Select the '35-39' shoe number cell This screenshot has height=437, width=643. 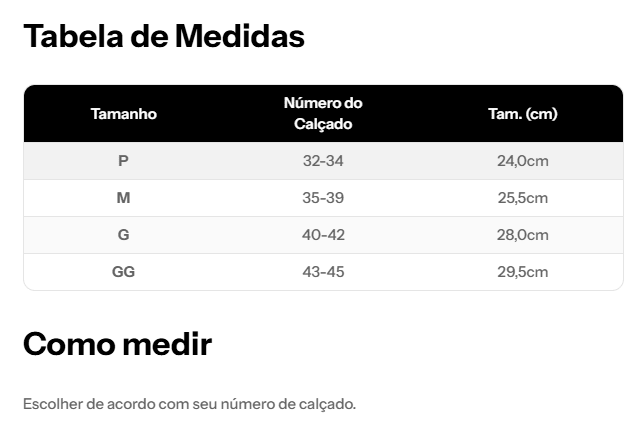(x=323, y=198)
